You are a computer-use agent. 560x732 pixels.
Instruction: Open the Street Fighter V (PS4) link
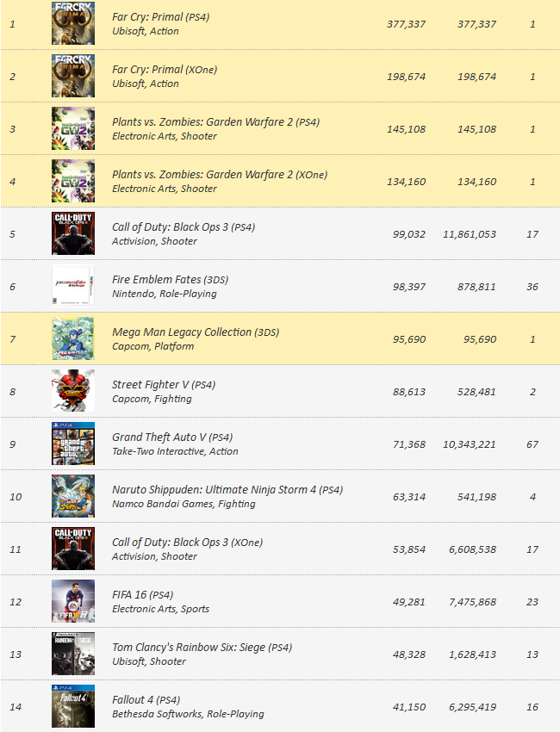click(164, 385)
